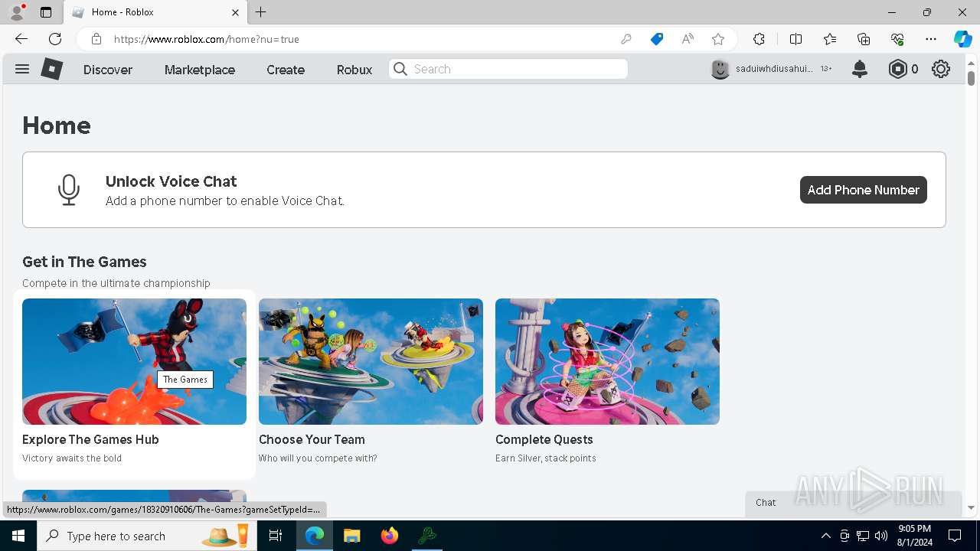
Task: Show hidden system tray icons
Action: pyautogui.click(x=825, y=536)
